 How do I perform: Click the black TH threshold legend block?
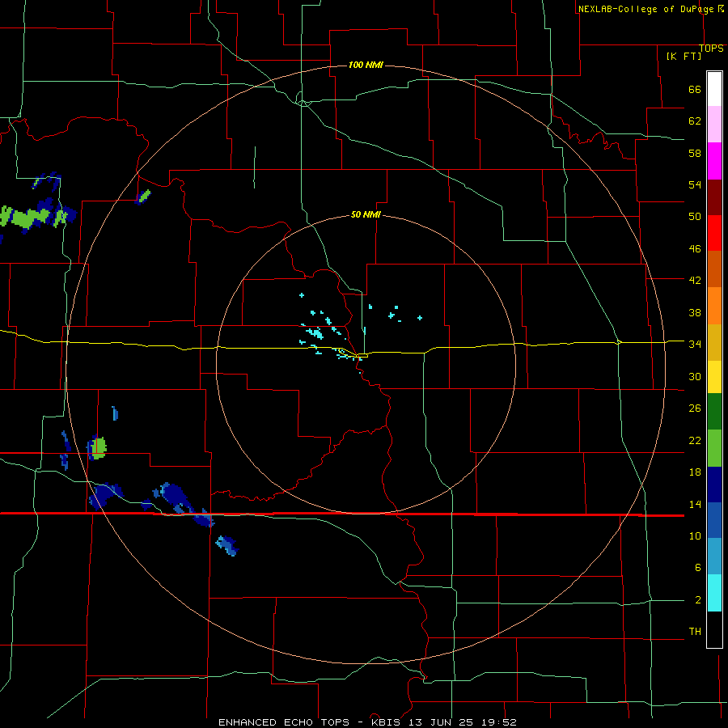coord(714,629)
